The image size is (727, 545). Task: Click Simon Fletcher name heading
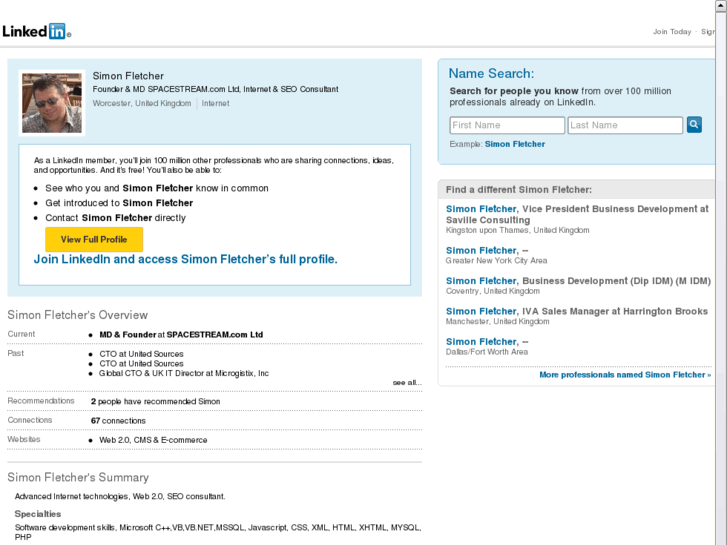click(128, 76)
